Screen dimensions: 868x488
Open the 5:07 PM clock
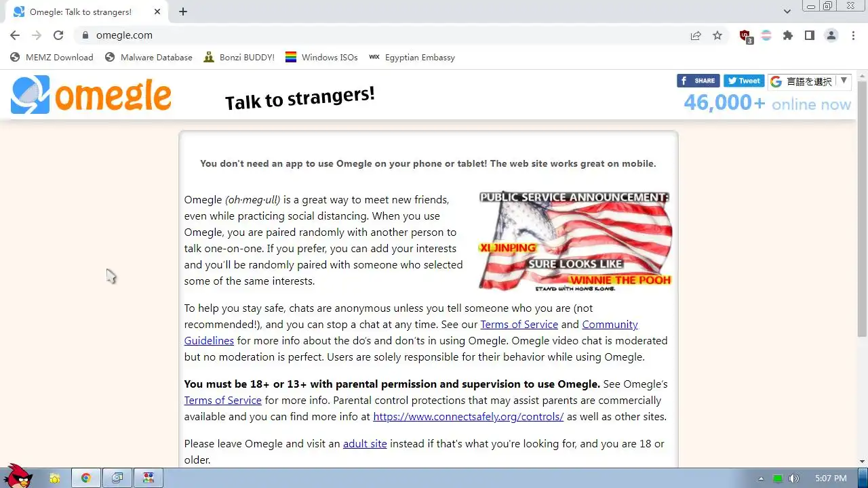coord(831,479)
